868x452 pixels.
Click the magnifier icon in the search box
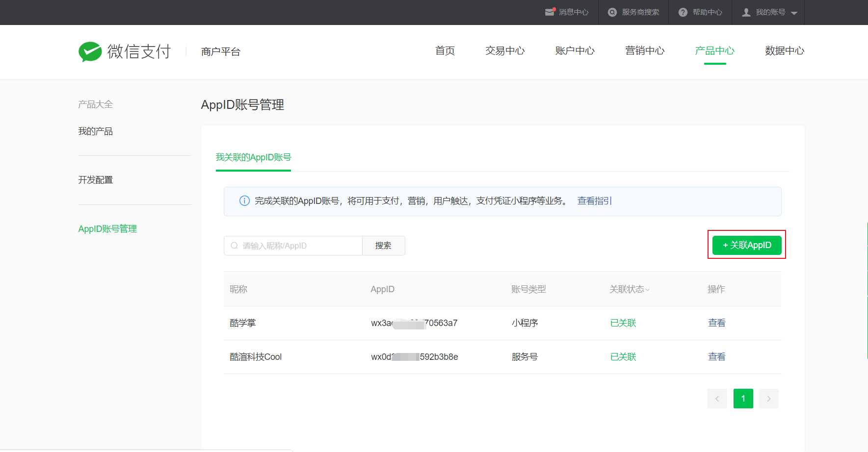pos(235,246)
